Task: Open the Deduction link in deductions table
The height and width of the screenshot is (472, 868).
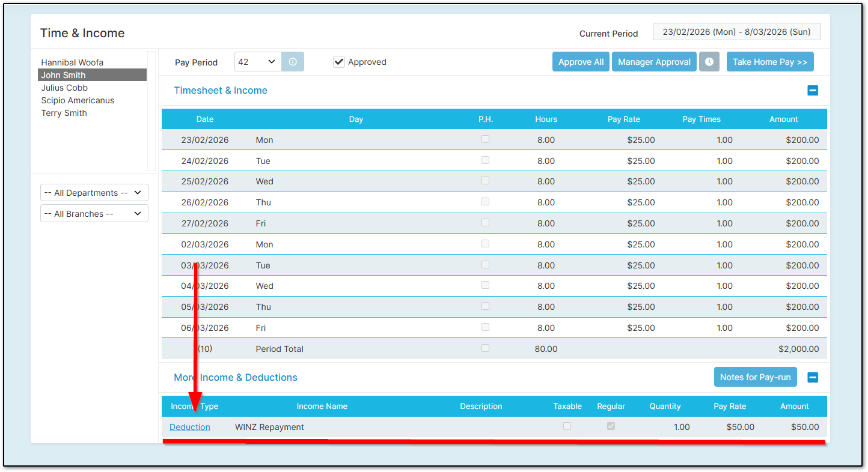Action: (189, 426)
